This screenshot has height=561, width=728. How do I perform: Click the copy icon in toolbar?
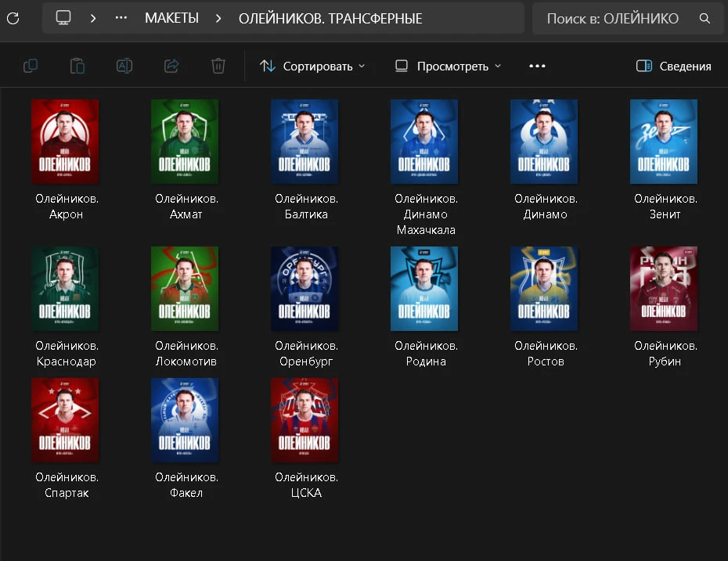click(31, 66)
